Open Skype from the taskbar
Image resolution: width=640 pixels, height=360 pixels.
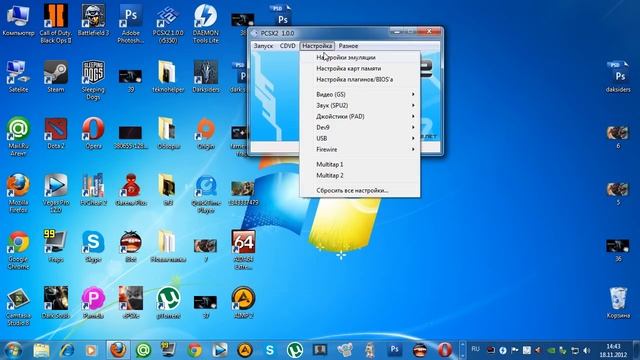(269, 350)
